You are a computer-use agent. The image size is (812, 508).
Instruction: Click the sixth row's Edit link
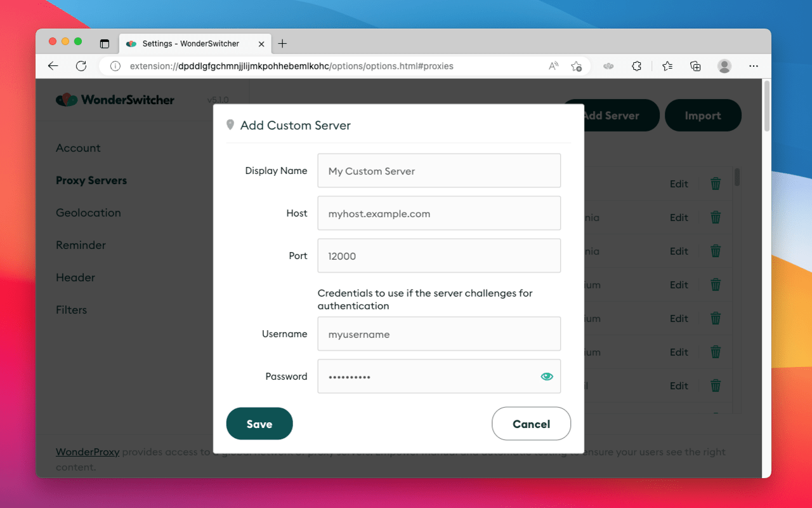[x=679, y=352]
